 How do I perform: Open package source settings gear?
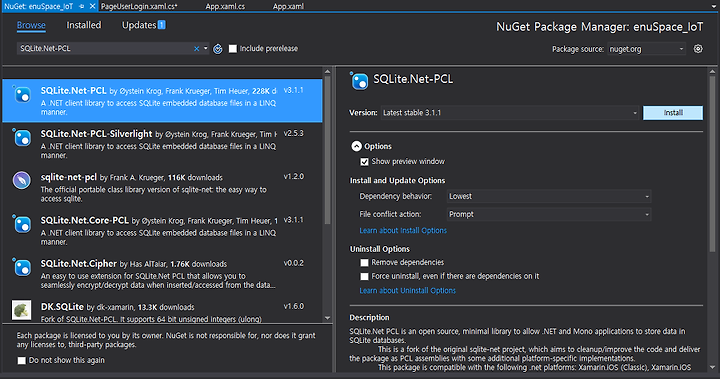coord(698,49)
